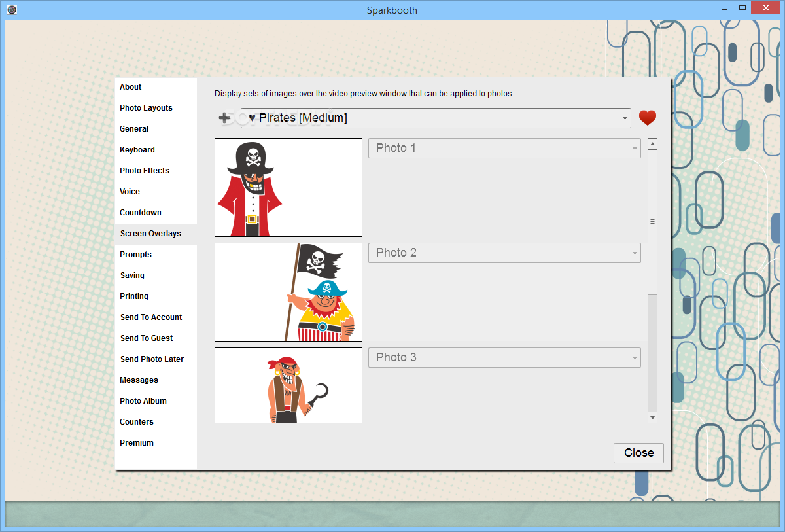Select Counters in the sidebar
The width and height of the screenshot is (785, 532).
coord(156,422)
